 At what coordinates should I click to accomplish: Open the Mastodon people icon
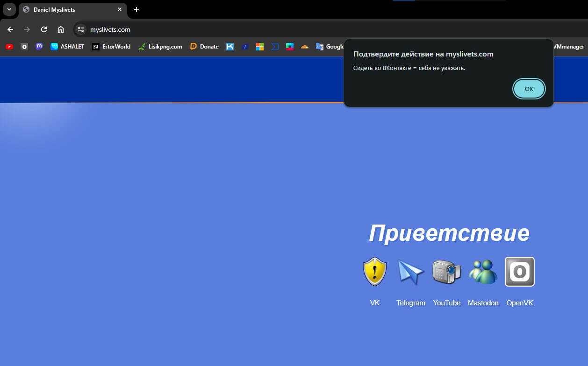483,272
